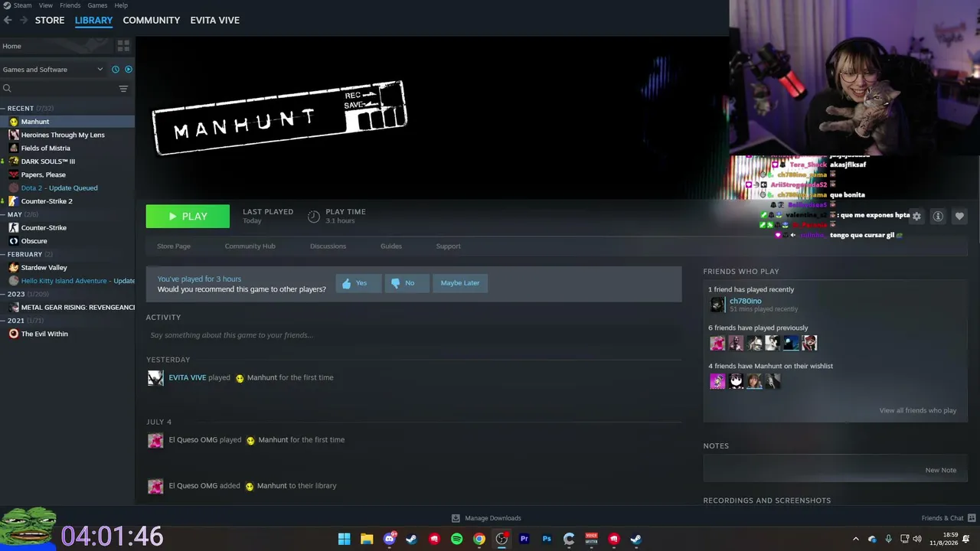Image resolution: width=980 pixels, height=551 pixels.
Task: Open Friends & Chat panel
Action: 948,518
